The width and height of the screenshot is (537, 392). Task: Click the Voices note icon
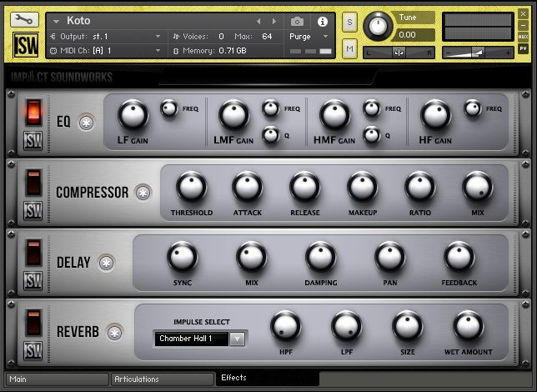176,37
